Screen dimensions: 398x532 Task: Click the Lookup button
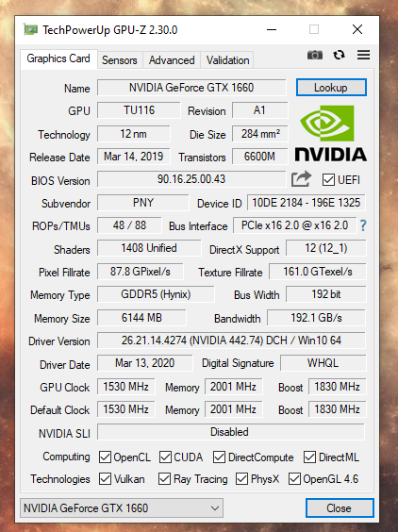[x=331, y=88]
